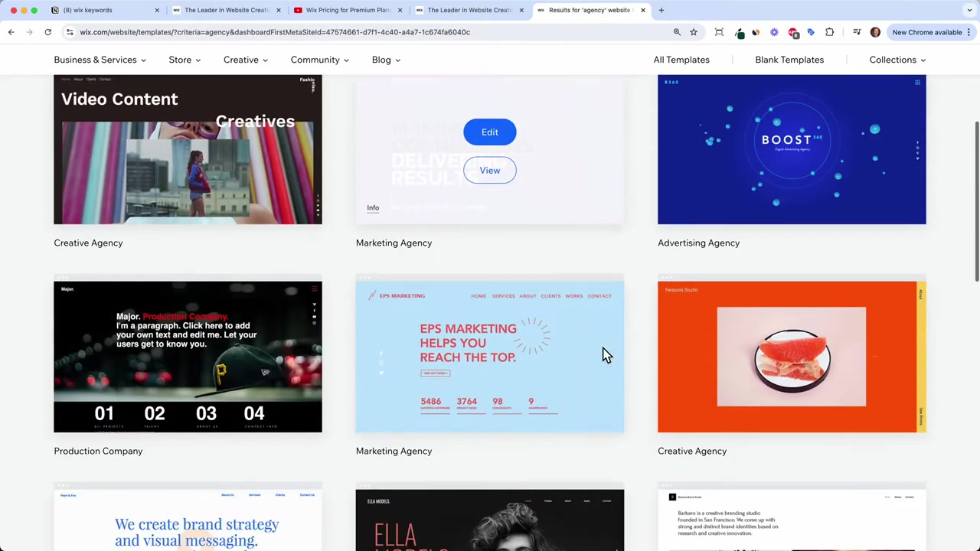Open the Video Content Creatives template thumbnail
980x551 pixels.
[188, 149]
